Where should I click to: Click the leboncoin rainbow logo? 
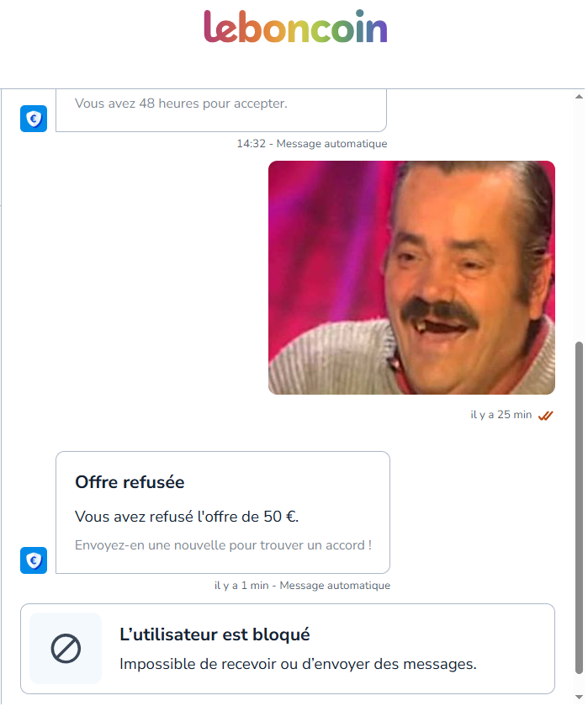295,27
